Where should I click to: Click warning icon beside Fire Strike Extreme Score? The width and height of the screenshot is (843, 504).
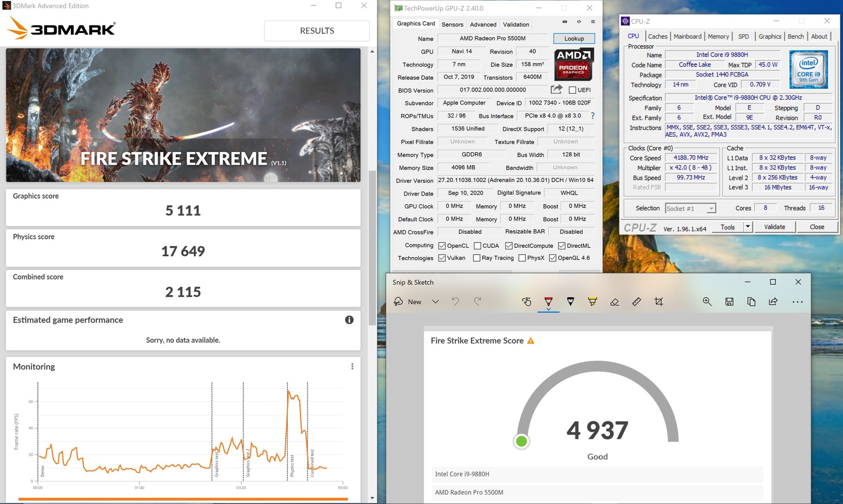click(531, 341)
